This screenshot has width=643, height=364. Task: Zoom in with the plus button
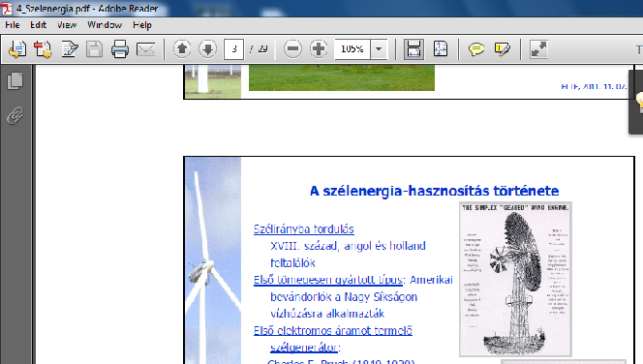319,49
